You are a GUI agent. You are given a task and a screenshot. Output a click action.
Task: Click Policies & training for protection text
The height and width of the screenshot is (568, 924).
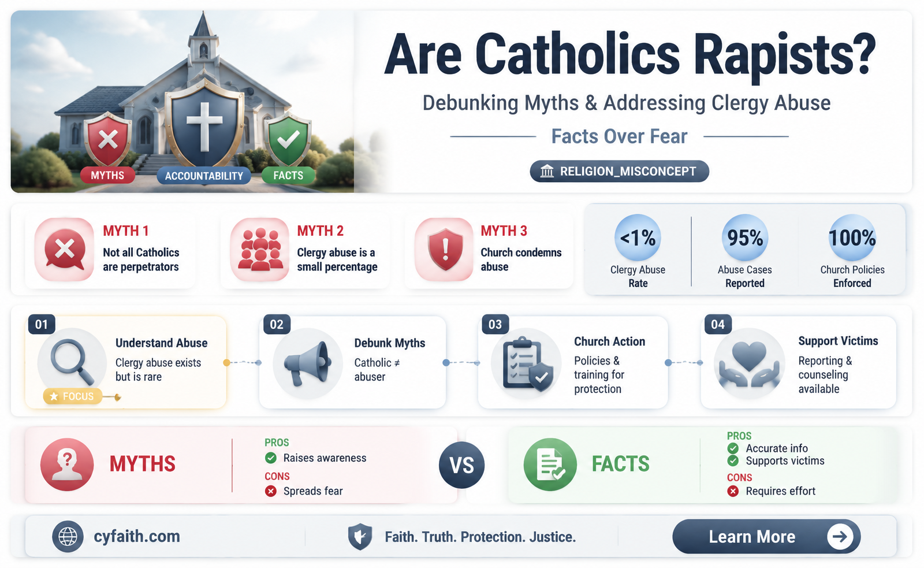(599, 374)
